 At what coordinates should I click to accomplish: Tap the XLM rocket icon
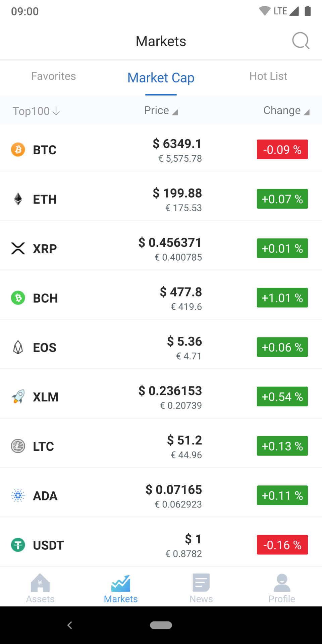click(18, 397)
